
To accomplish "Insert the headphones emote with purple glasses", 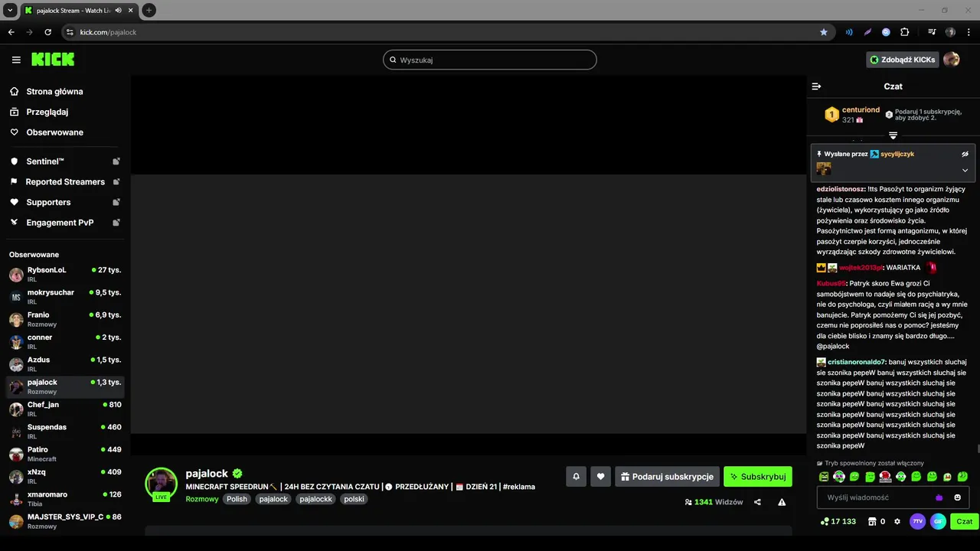I will (x=839, y=477).
